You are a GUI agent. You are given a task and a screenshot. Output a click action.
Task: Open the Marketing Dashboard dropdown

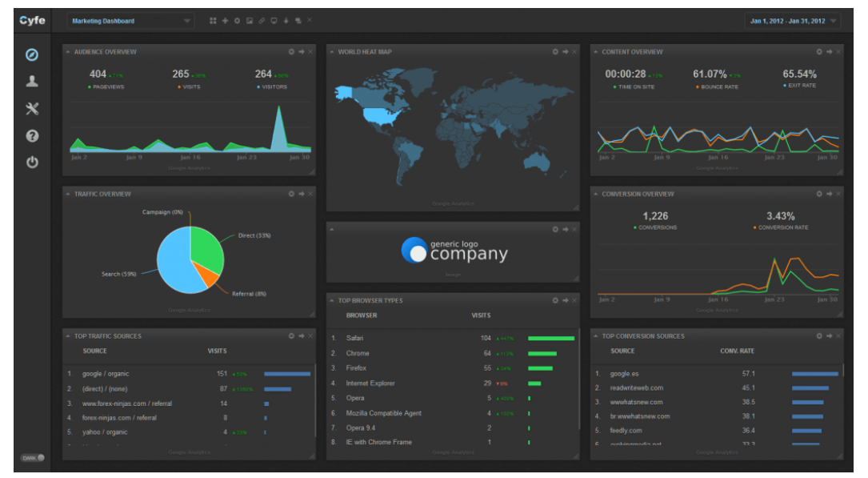point(130,21)
